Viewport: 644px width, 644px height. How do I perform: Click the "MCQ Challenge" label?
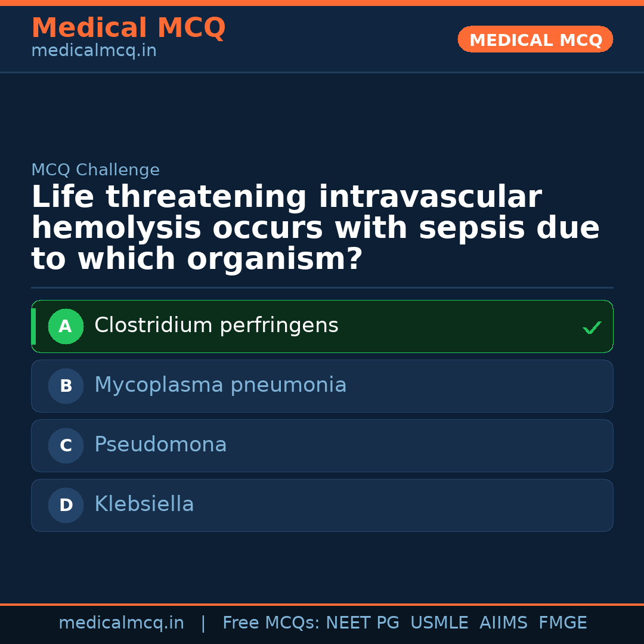pos(95,170)
